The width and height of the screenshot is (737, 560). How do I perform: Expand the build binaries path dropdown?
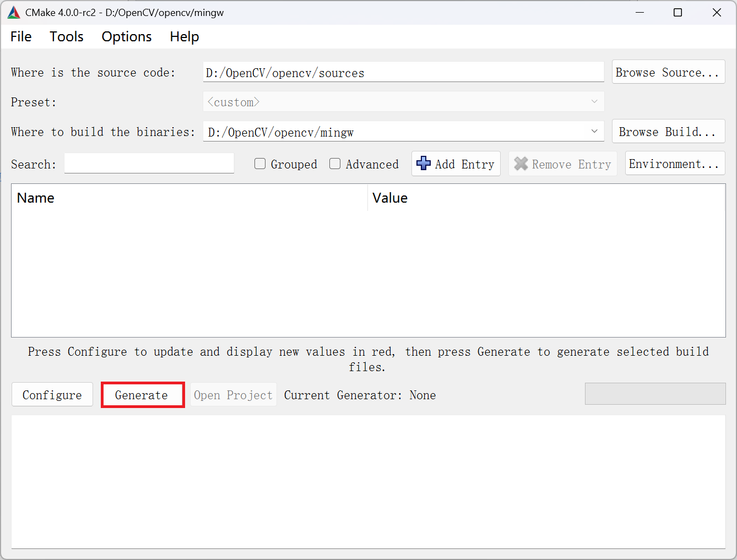[x=594, y=132]
